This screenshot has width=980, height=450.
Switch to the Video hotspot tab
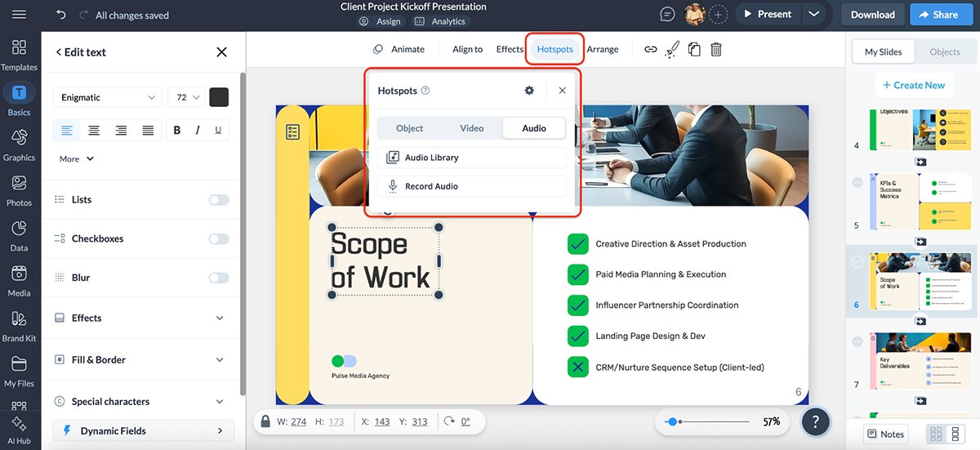tap(471, 128)
